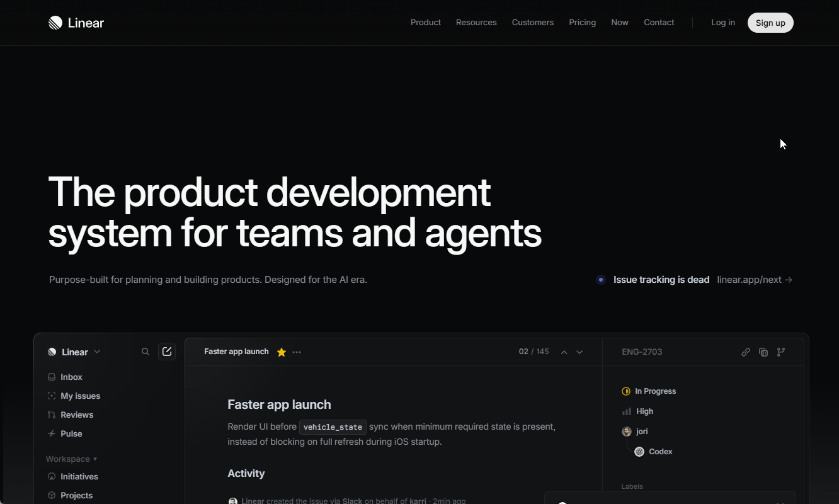Click the Log in link

point(723,23)
